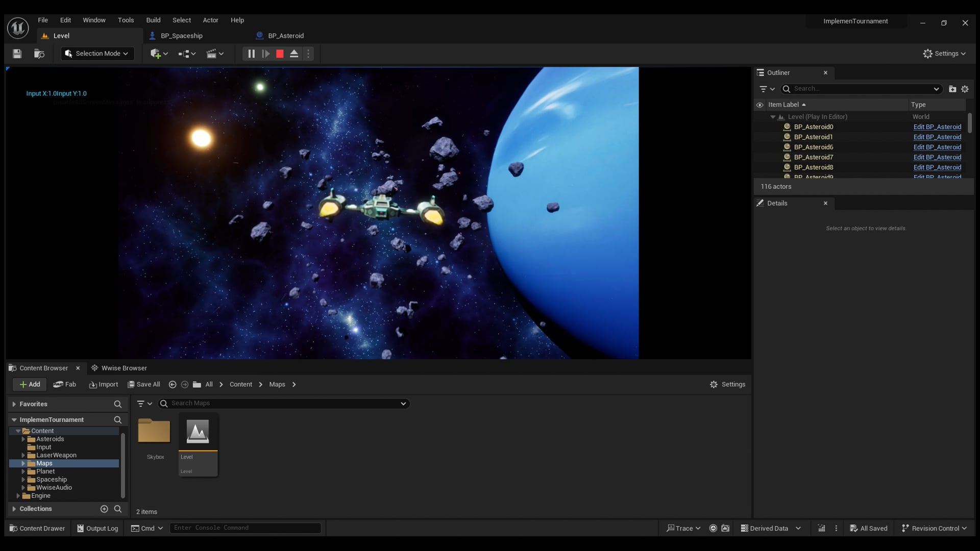The width and height of the screenshot is (980, 551).
Task: Add a new collection with plus icon
Action: click(104, 509)
